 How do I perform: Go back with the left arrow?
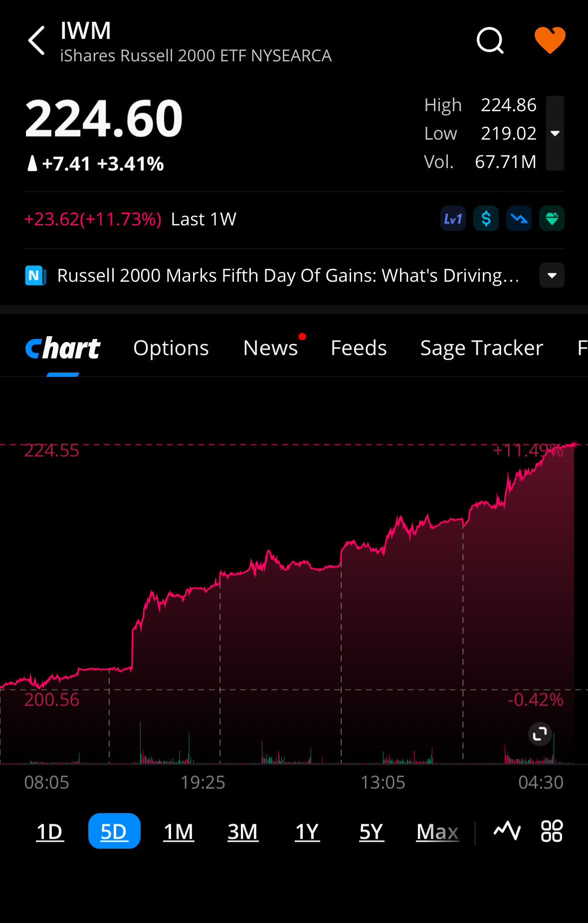coord(37,40)
